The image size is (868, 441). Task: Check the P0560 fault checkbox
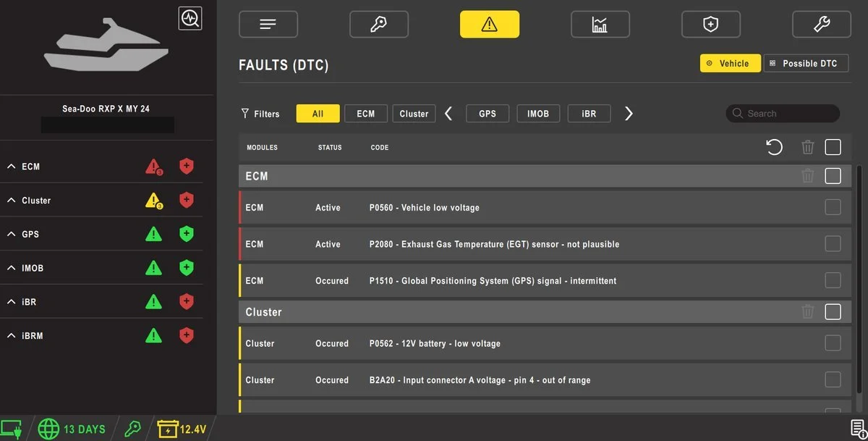coord(833,207)
